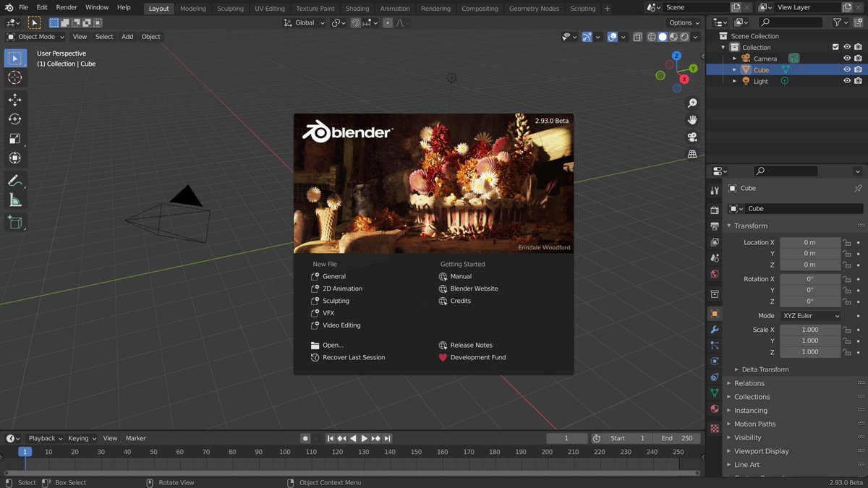Disable the Cube in renders
Screen dimensions: 868x488
point(858,70)
